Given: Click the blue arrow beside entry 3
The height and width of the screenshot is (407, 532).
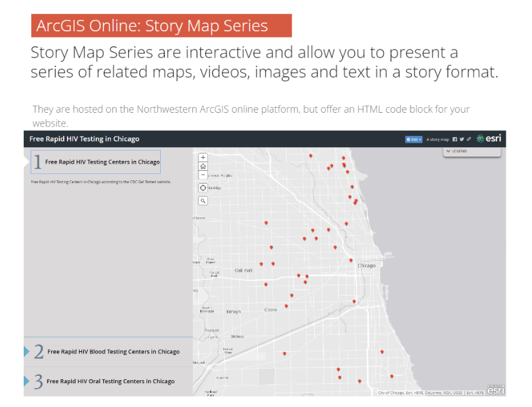Looking at the screenshot, I should point(26,381).
